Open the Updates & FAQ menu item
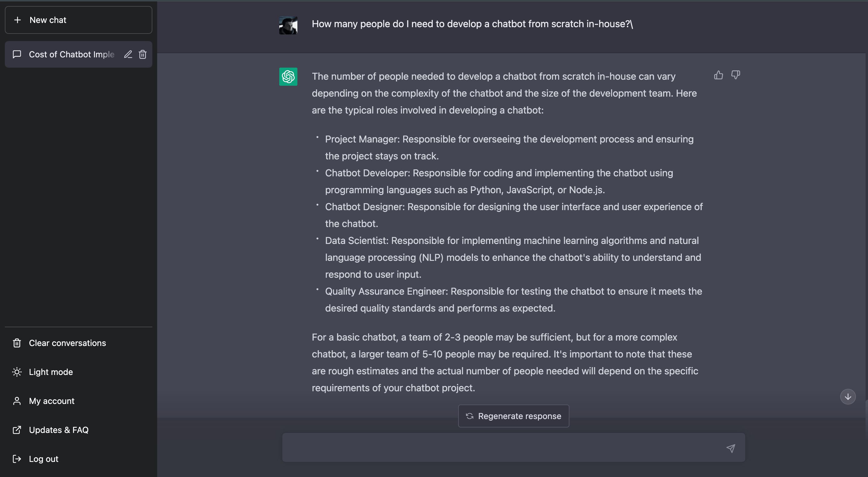The image size is (868, 477). [59, 429]
